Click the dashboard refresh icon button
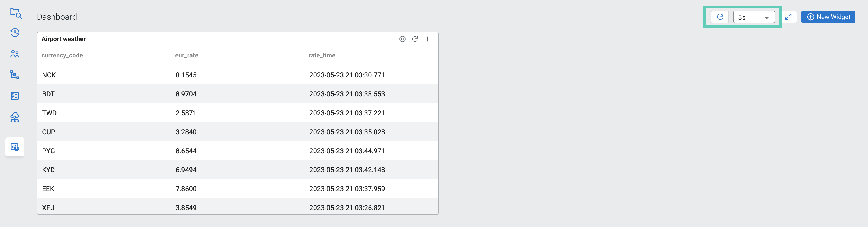 click(x=720, y=17)
